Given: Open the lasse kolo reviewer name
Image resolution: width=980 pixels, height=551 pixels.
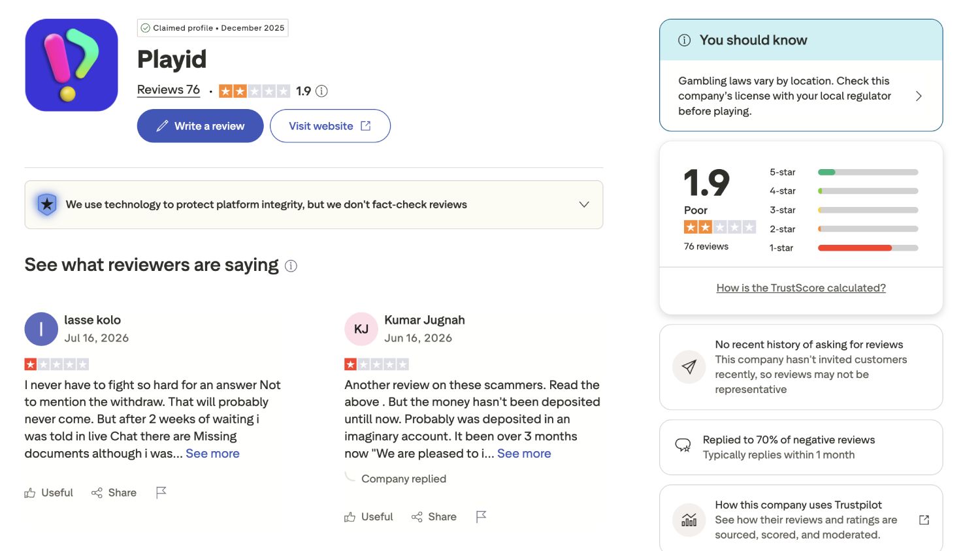Looking at the screenshot, I should (x=92, y=320).
